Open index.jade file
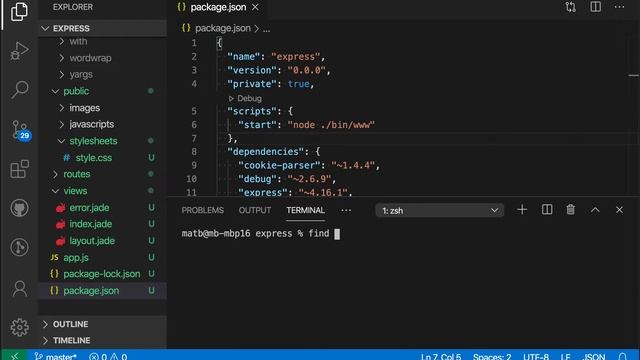The width and height of the screenshot is (640, 360). coord(102,224)
